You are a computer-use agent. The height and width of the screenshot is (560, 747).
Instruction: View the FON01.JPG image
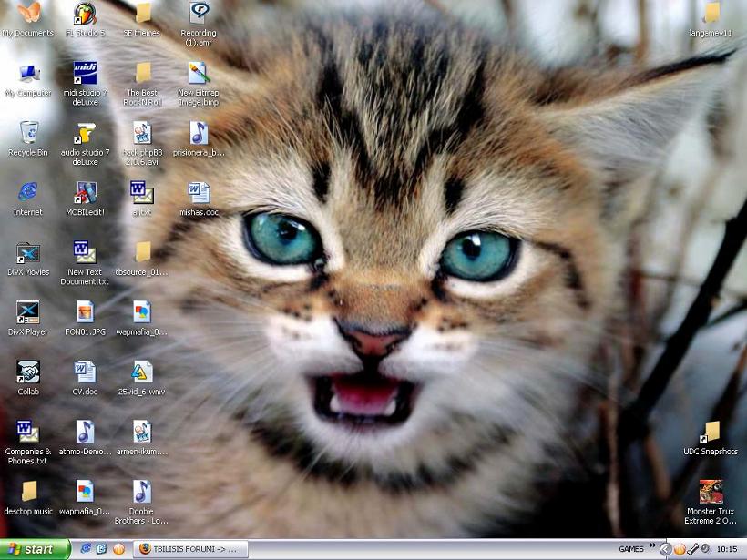point(85,313)
